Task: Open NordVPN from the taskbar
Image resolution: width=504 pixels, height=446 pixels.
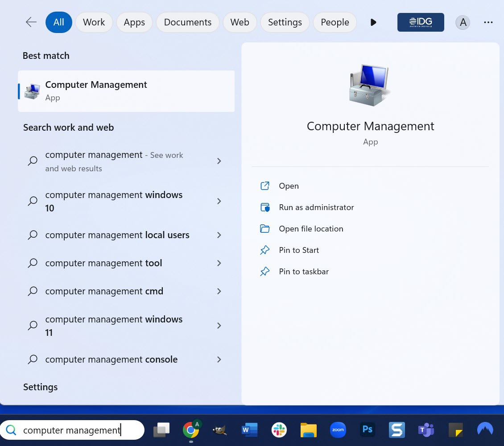Action: click(x=485, y=429)
